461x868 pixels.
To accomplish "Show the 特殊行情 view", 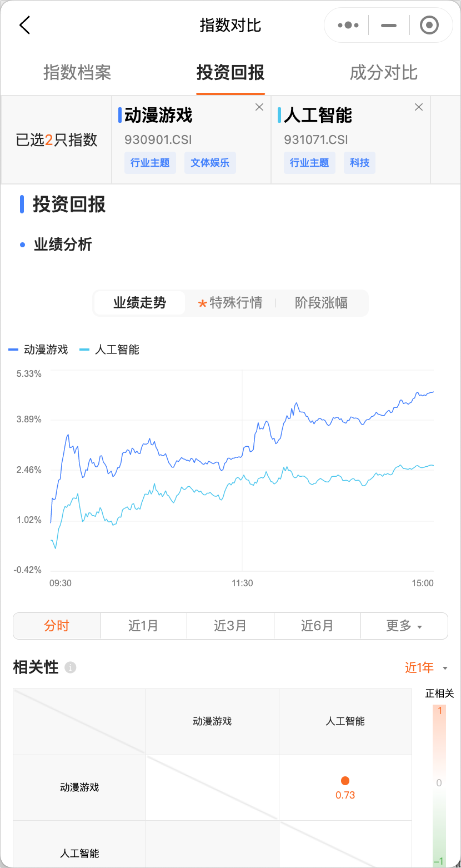I will click(231, 303).
